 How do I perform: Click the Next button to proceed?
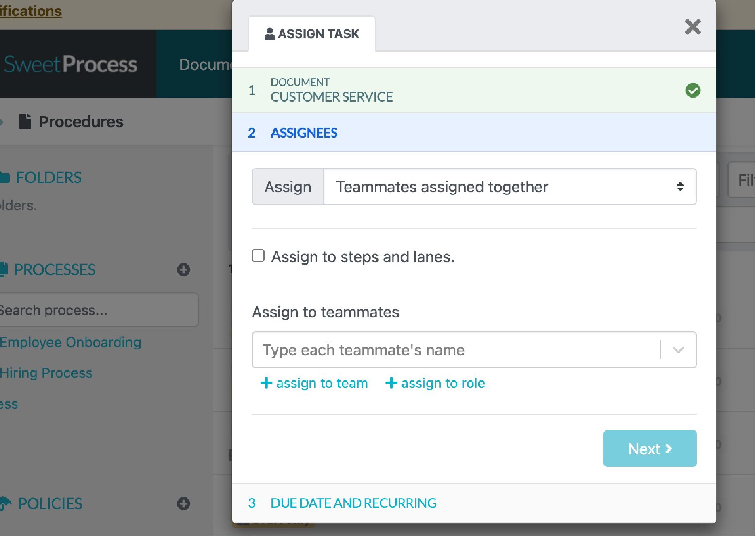650,448
